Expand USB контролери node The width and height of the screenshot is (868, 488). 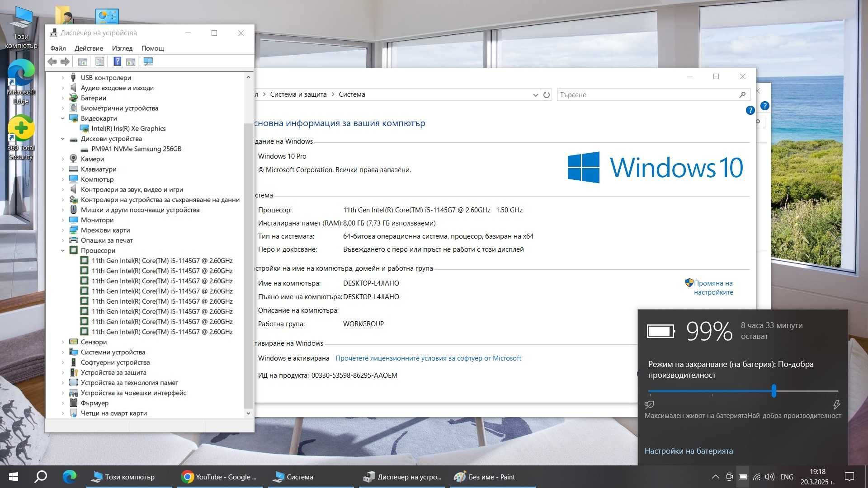tap(63, 78)
